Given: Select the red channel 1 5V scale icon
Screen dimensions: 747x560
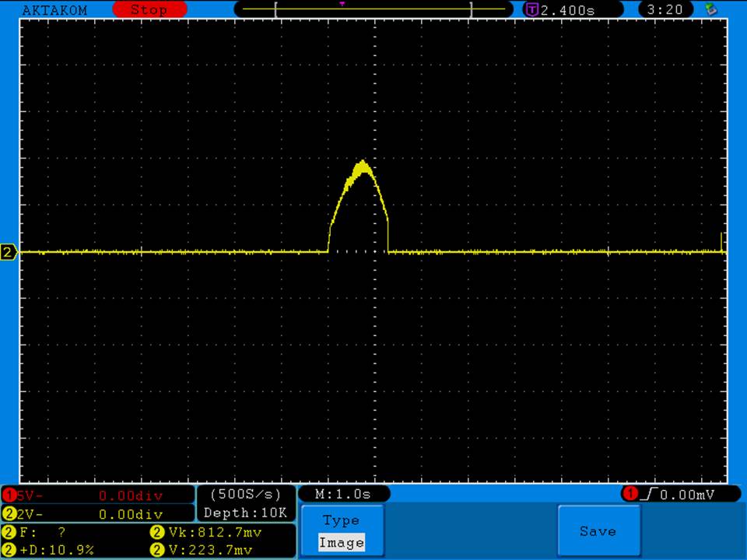Looking at the screenshot, I should 9,495.
